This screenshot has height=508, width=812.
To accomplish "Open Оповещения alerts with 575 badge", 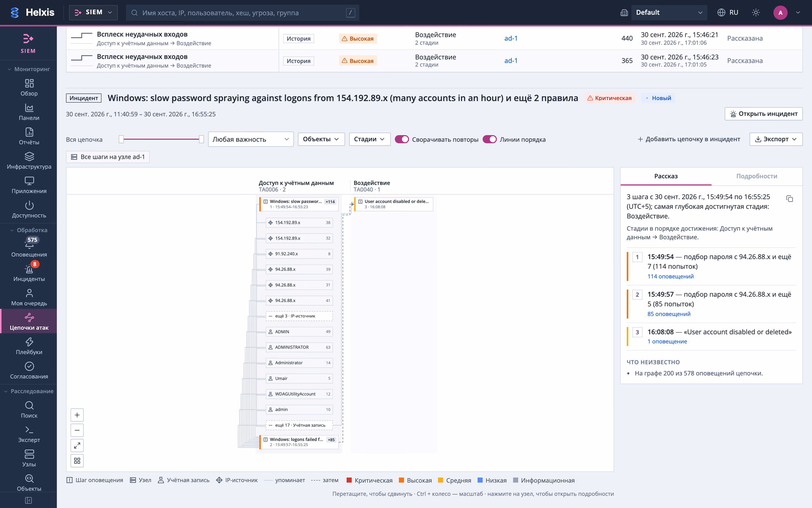I will [29, 248].
